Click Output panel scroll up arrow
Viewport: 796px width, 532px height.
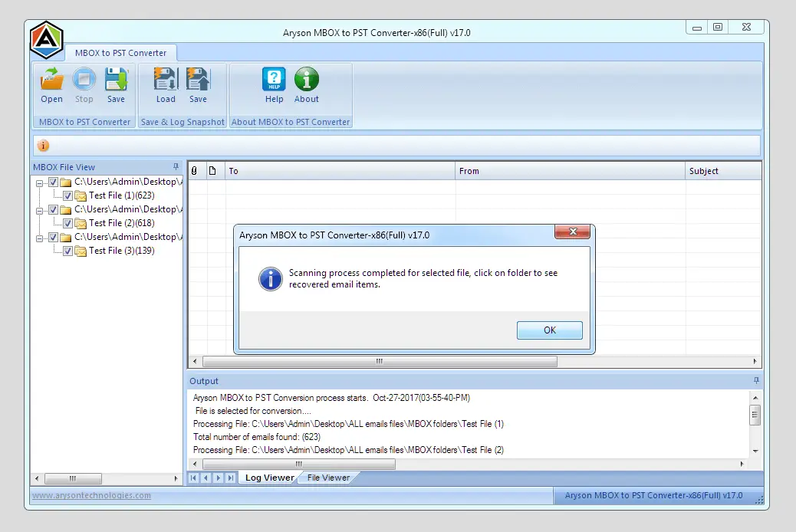(x=755, y=398)
